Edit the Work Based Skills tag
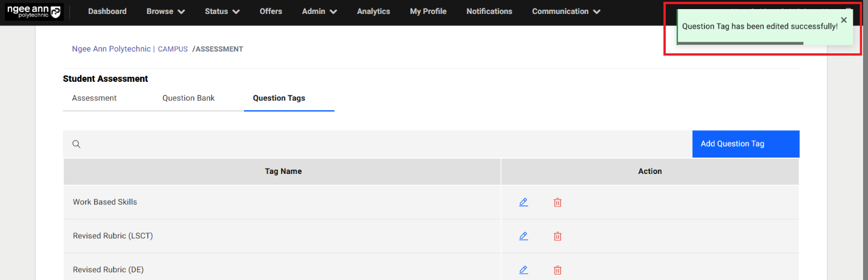The image size is (868, 280). tap(523, 202)
